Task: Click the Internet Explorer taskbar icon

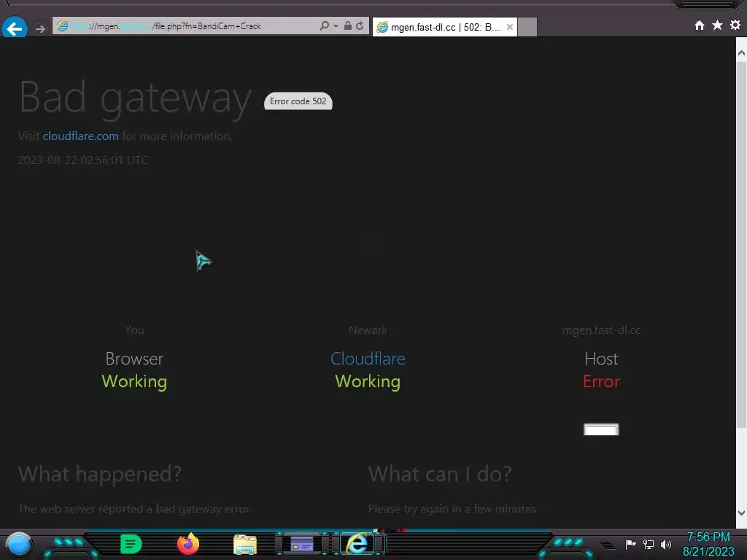Action: click(x=357, y=543)
